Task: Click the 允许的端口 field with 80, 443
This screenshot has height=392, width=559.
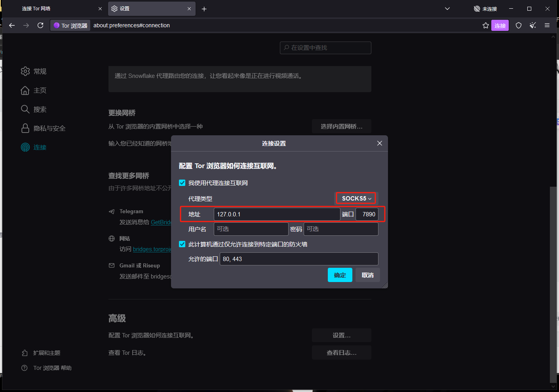Action: pos(299,259)
